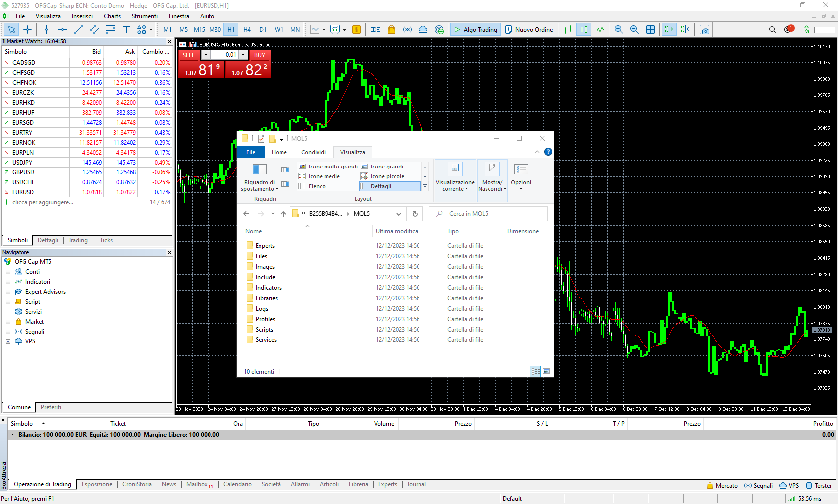Click Nuovo Ordine button
Image resolution: width=838 pixels, height=504 pixels.
point(529,30)
